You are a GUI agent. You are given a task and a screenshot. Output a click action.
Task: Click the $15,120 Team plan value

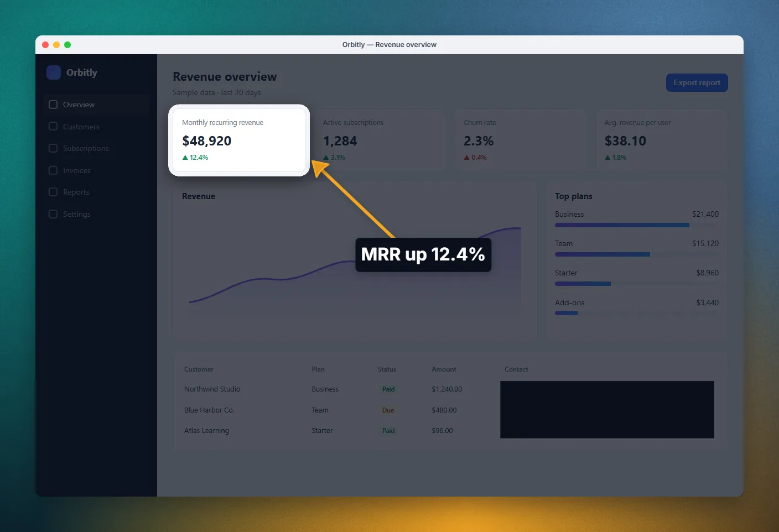click(705, 243)
